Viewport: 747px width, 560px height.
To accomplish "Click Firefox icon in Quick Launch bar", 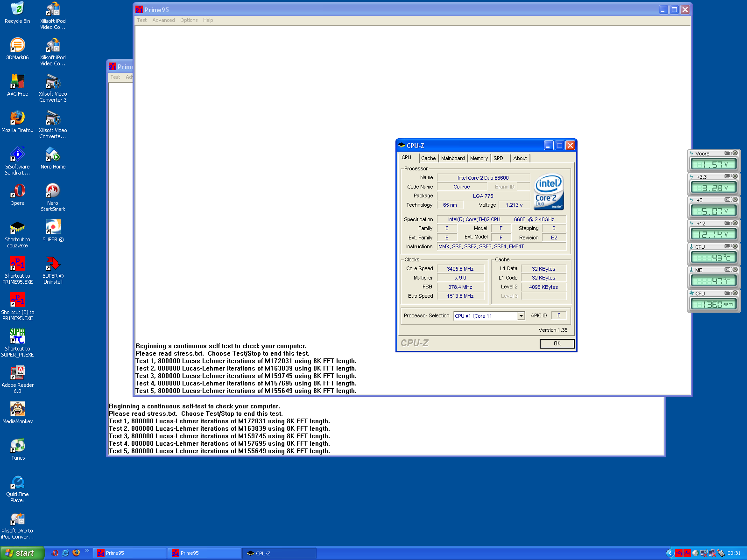I will click(x=76, y=553).
